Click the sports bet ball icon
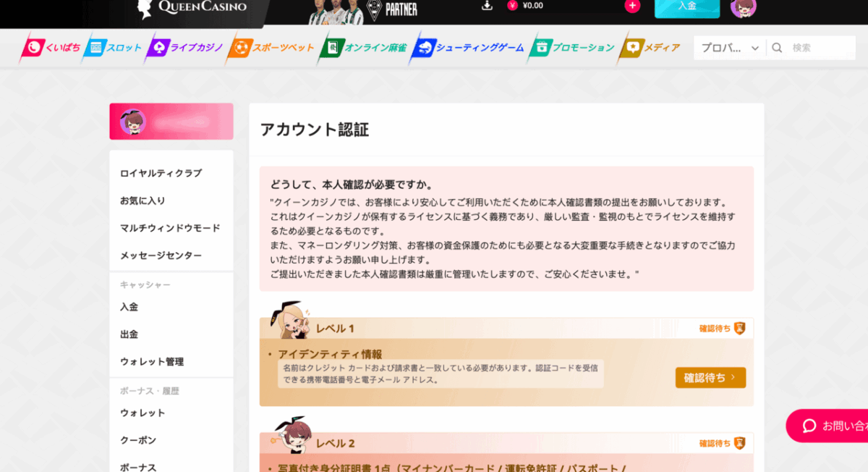868x472 pixels. coord(239,48)
